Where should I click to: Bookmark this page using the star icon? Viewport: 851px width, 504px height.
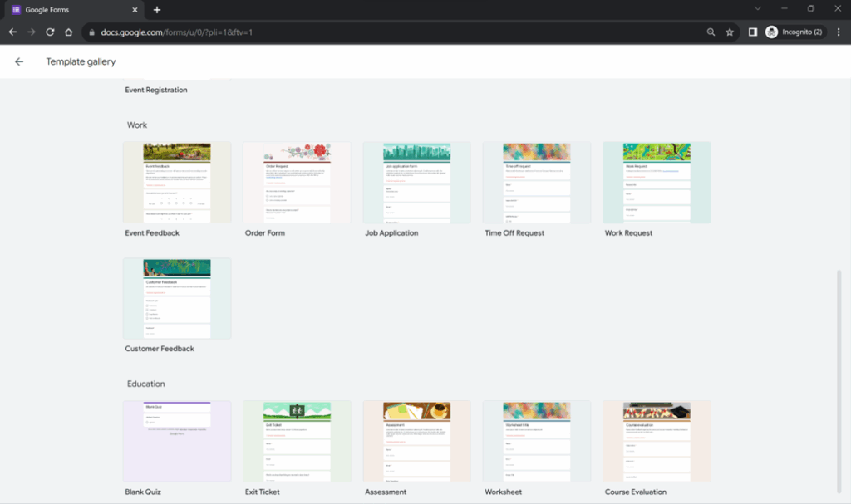[x=730, y=32]
